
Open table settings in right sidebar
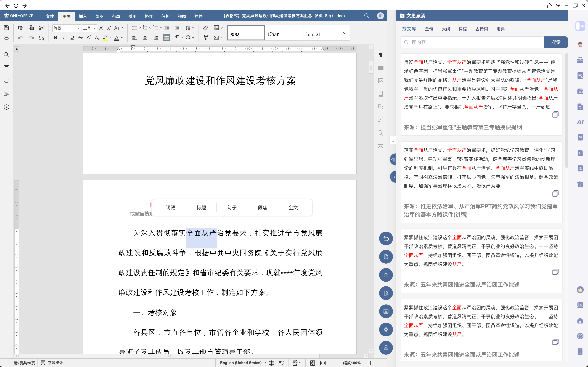(x=381, y=68)
